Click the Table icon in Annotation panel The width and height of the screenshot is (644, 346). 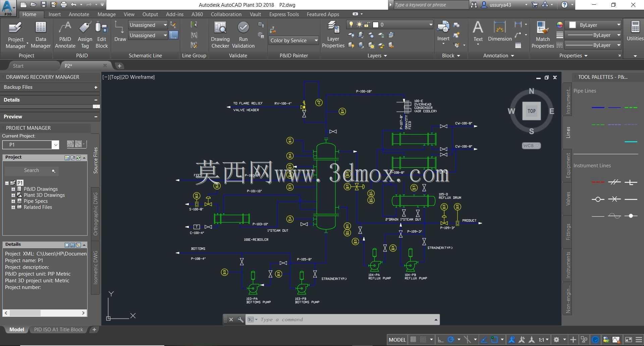(518, 45)
